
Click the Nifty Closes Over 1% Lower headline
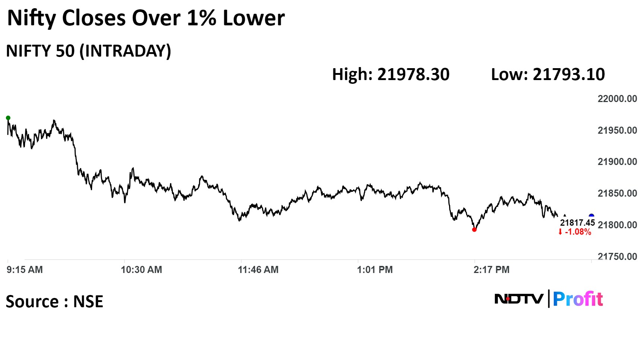pos(146,18)
